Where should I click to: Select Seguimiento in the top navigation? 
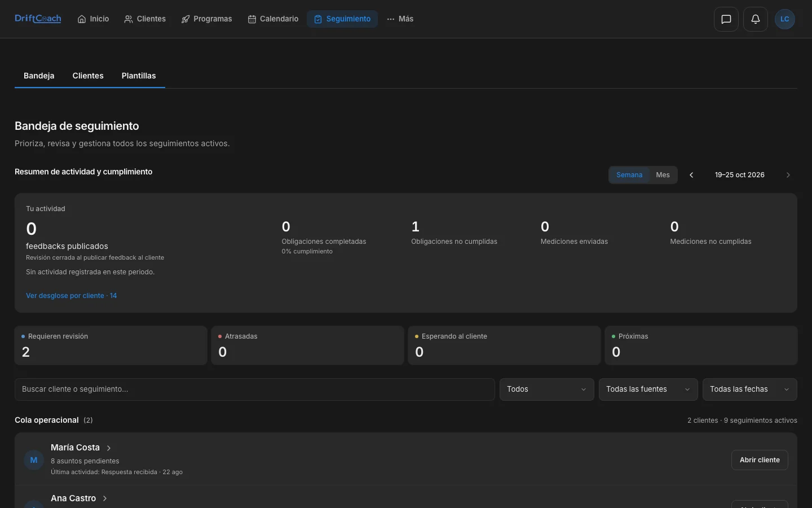tap(342, 19)
